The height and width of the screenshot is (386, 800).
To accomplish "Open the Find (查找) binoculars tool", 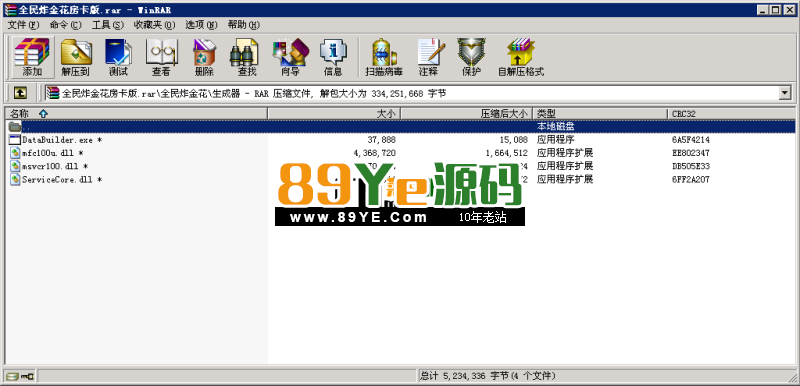I will click(247, 57).
